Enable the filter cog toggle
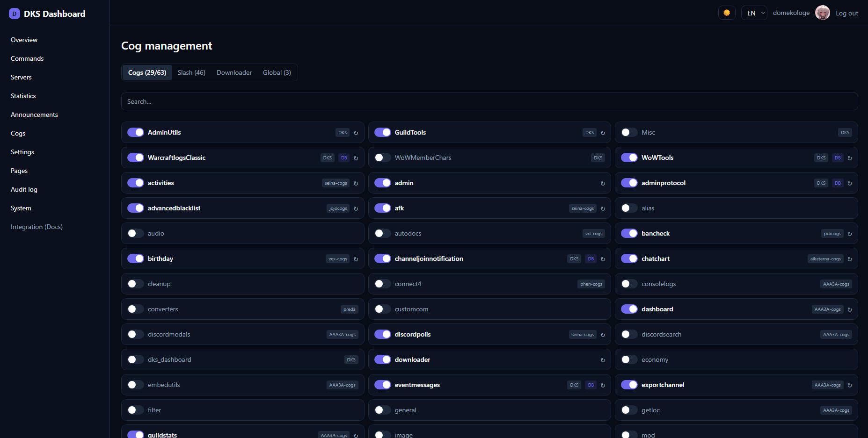Viewport: 868px width, 438px height. tap(136, 410)
